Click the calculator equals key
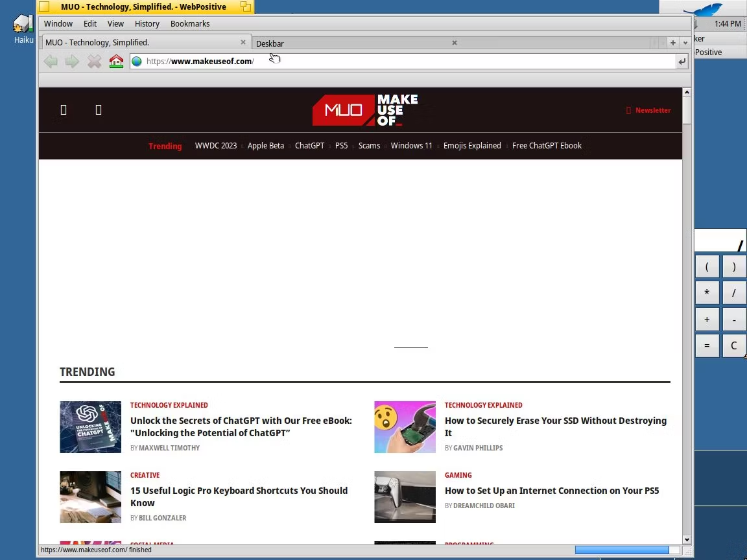The height and width of the screenshot is (560, 747). tap(707, 345)
